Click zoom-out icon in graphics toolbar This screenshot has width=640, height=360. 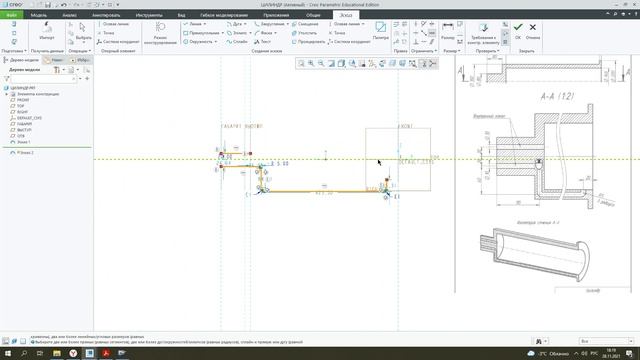pyautogui.click(x=321, y=63)
